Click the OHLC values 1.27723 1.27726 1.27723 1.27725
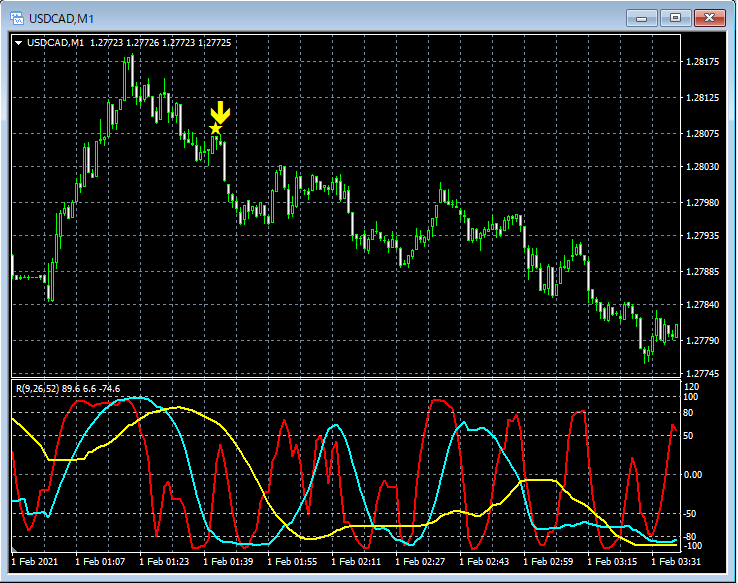Image resolution: width=738 pixels, height=583 pixels. pyautogui.click(x=160, y=43)
